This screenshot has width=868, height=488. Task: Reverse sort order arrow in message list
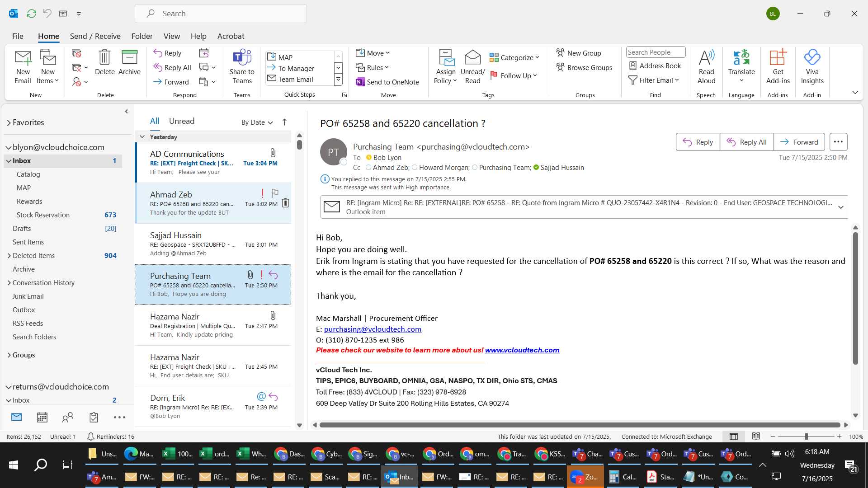(x=284, y=122)
